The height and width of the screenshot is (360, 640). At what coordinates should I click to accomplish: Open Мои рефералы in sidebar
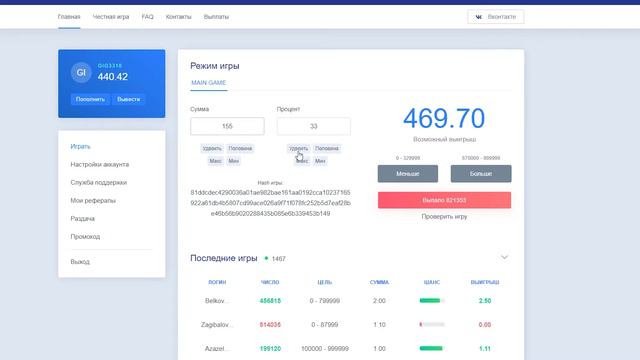pos(93,200)
